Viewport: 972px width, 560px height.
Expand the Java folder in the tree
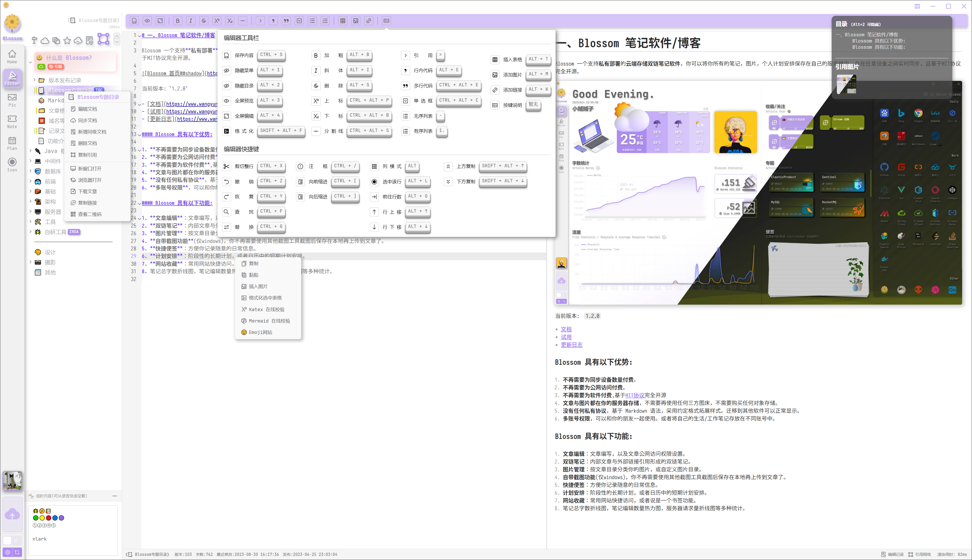pyautogui.click(x=30, y=151)
